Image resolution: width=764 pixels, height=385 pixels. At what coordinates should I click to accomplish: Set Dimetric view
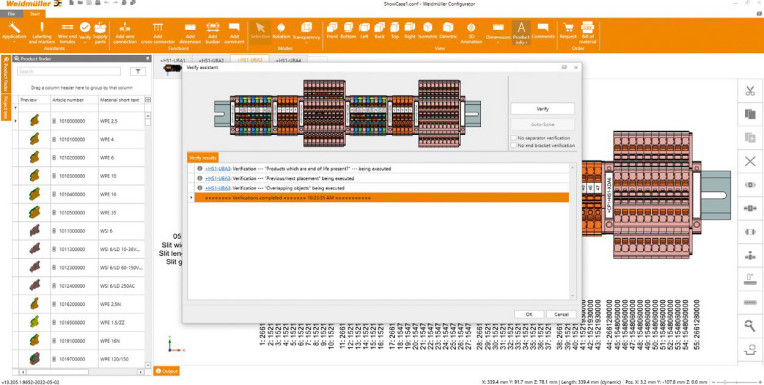(448, 30)
